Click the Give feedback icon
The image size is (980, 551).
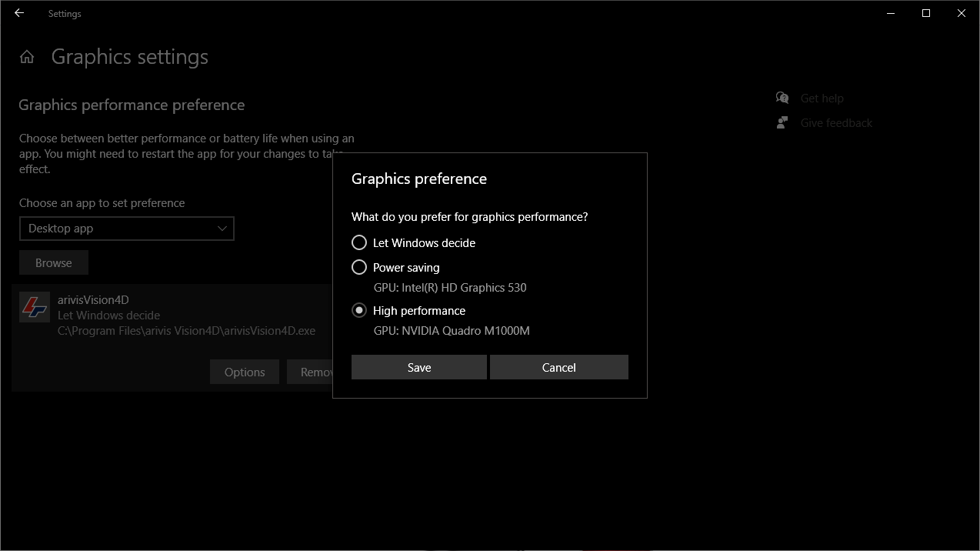coord(782,122)
